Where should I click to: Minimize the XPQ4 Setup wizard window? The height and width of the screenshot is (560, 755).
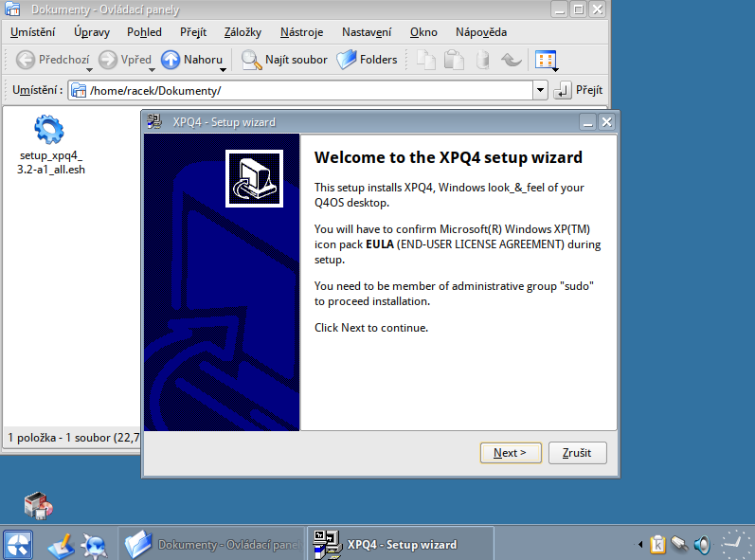point(587,122)
